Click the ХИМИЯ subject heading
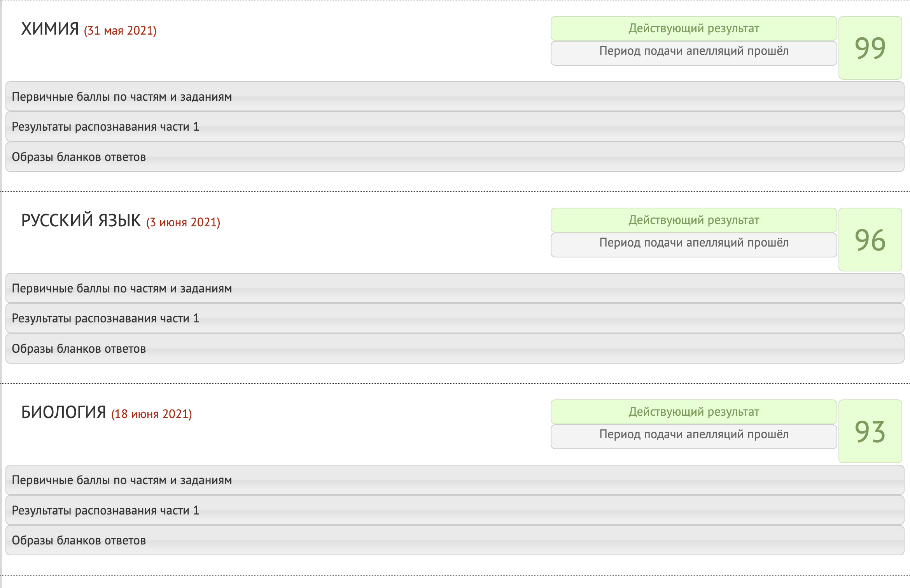 [50, 29]
